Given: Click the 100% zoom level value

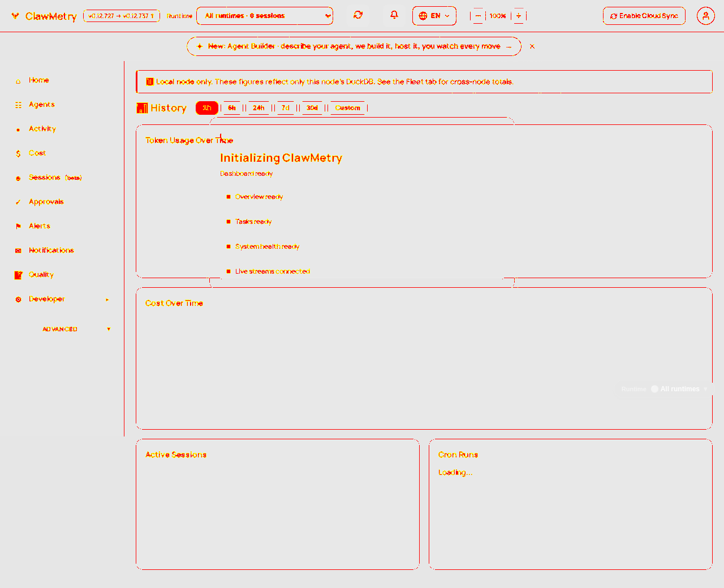Looking at the screenshot, I should point(498,16).
